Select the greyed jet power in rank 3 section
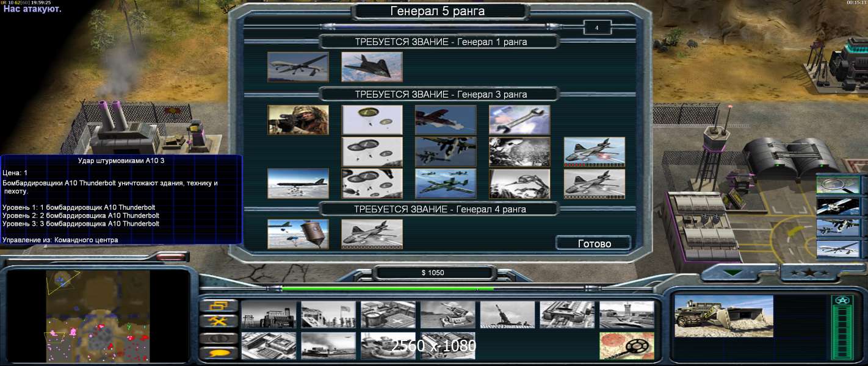The height and width of the screenshot is (366, 868). click(595, 184)
